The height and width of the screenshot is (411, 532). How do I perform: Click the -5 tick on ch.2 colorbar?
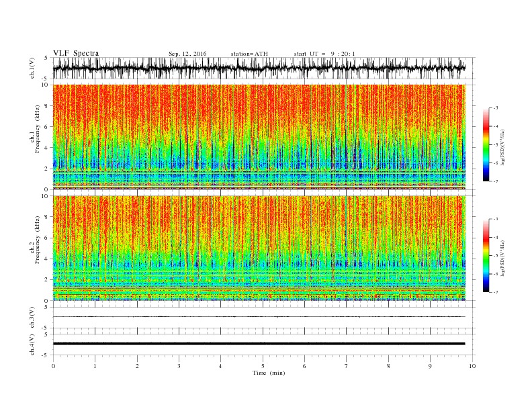pyautogui.click(x=496, y=256)
